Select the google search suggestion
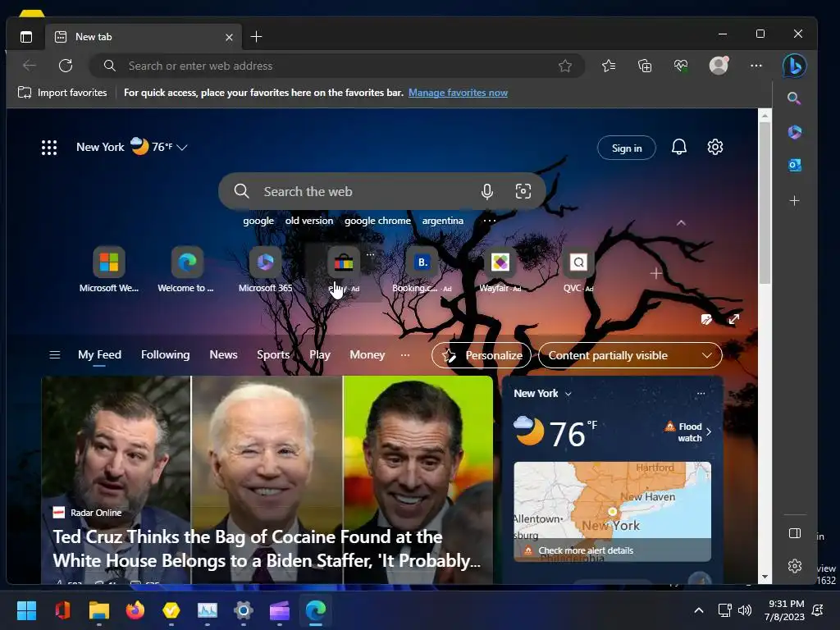The width and height of the screenshot is (840, 630). (x=258, y=221)
